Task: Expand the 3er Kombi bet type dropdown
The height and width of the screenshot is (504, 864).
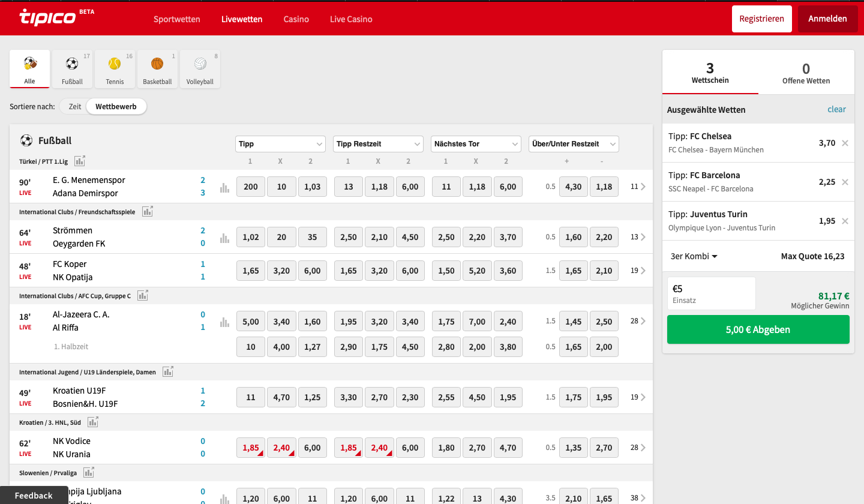Action: point(694,256)
